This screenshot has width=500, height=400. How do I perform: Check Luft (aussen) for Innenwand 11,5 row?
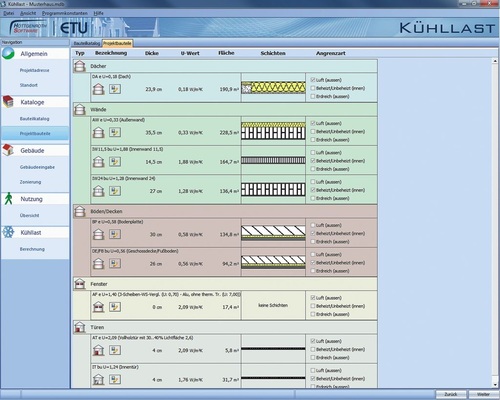(x=313, y=153)
